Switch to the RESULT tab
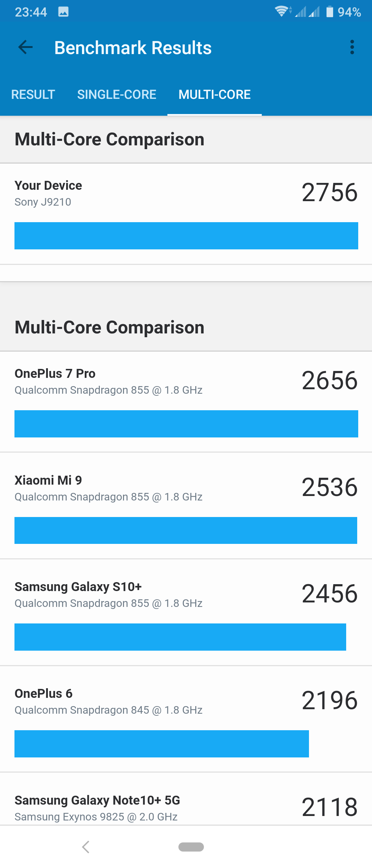 (x=33, y=94)
